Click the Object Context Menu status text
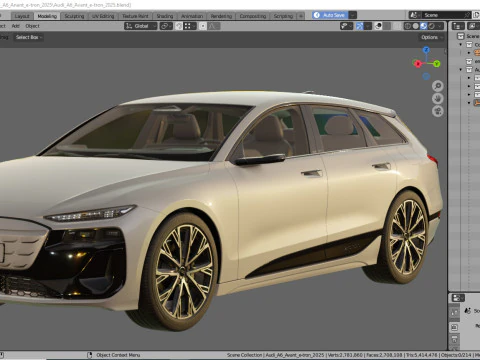 [x=118, y=355]
